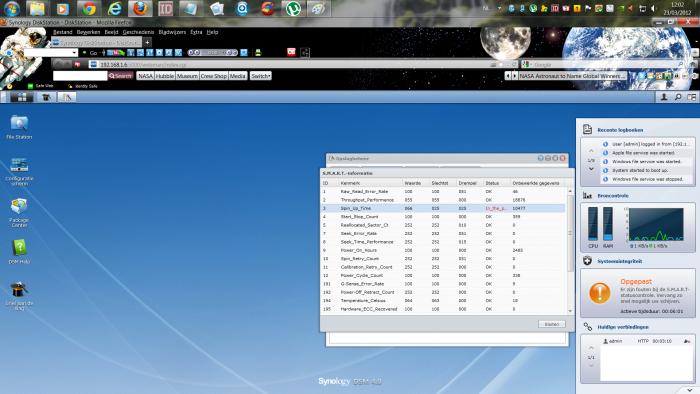Expand next page of recent logs
The image size is (700, 394).
point(591,169)
